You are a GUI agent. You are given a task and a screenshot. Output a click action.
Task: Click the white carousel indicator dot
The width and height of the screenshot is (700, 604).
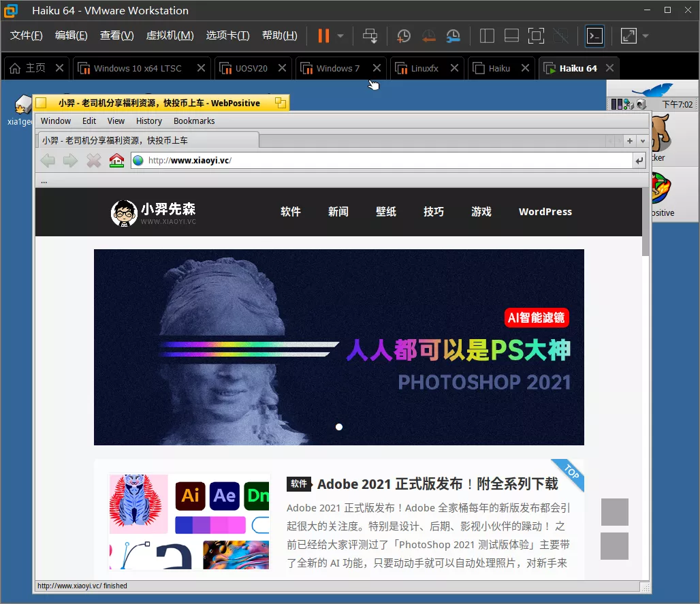(x=339, y=427)
